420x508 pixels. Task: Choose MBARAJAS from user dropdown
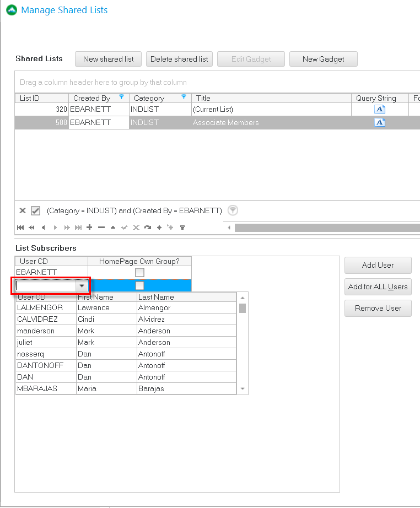pos(126,388)
